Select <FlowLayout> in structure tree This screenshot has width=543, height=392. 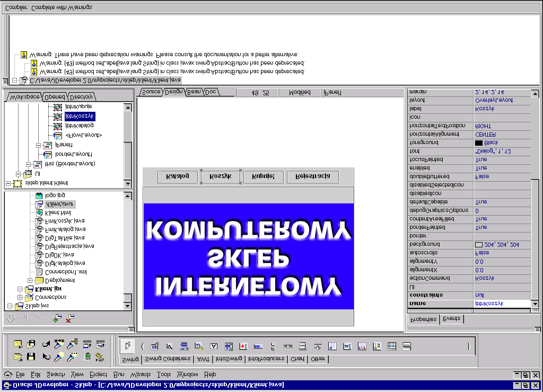[83, 135]
